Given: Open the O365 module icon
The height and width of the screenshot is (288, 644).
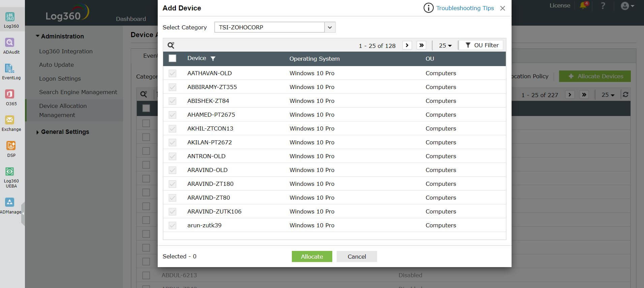Looking at the screenshot, I should pyautogui.click(x=10, y=94).
